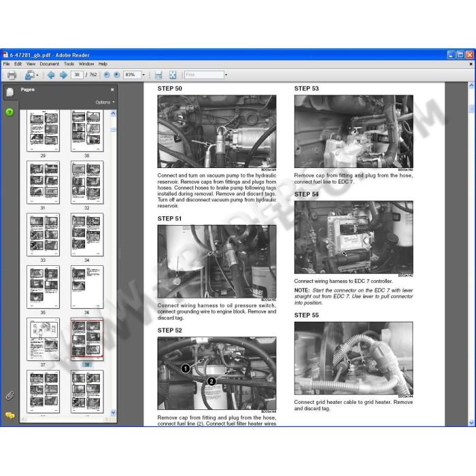Open the View menu
This screenshot has height=476, width=476.
click(31, 64)
